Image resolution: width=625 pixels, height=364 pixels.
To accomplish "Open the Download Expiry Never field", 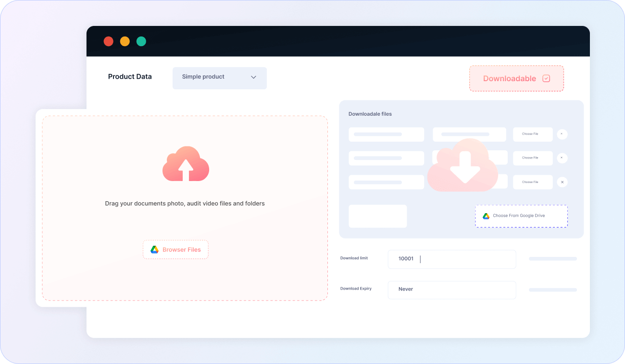I will 451,290.
